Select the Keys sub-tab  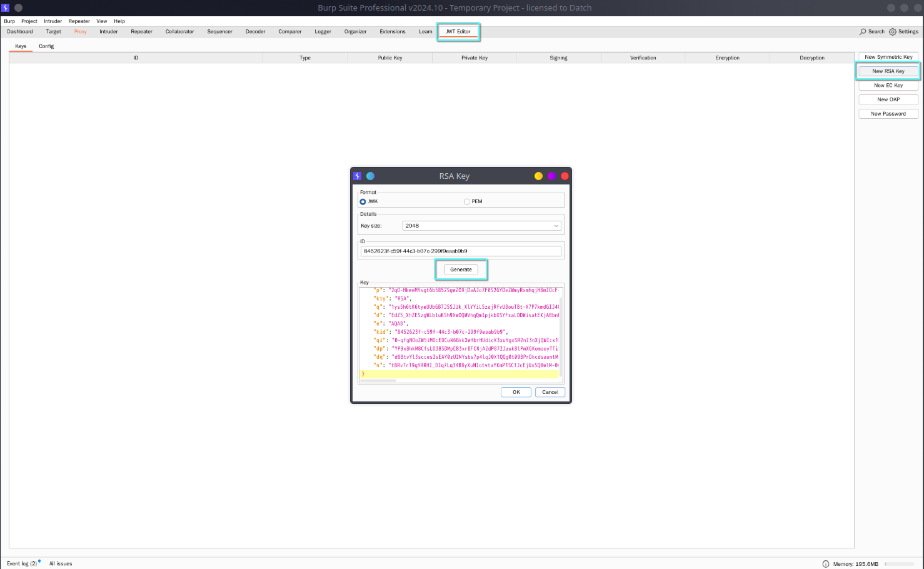[21, 46]
